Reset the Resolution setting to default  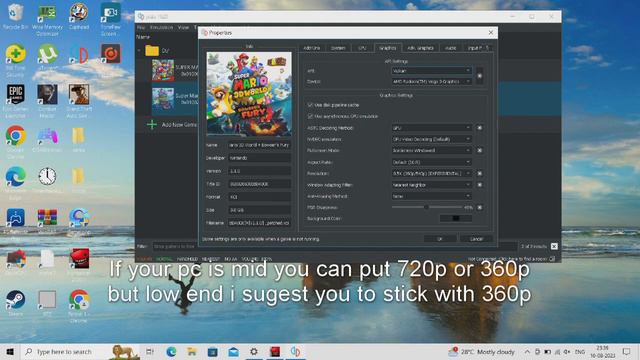[x=480, y=173]
